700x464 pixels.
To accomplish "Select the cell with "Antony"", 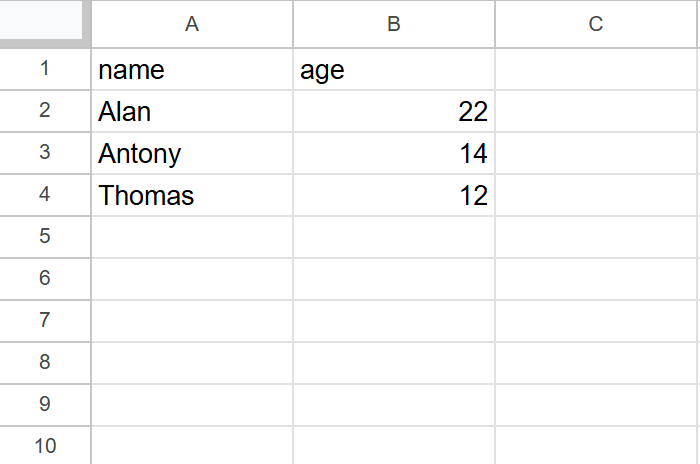I will (x=192, y=154).
